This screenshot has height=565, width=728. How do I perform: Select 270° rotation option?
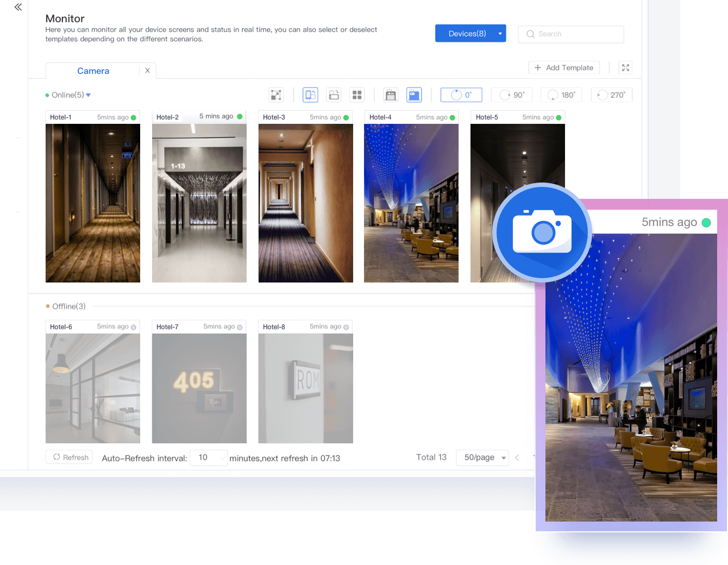(611, 95)
